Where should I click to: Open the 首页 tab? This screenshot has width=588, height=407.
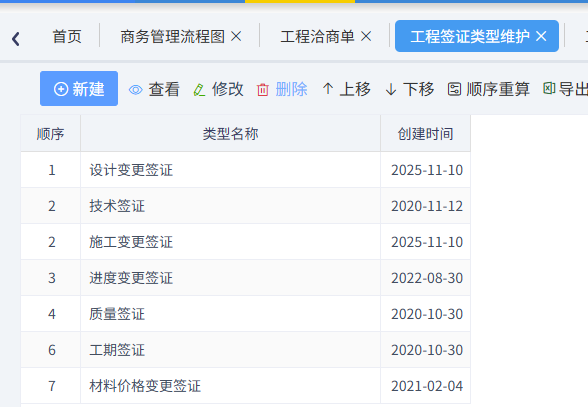67,36
